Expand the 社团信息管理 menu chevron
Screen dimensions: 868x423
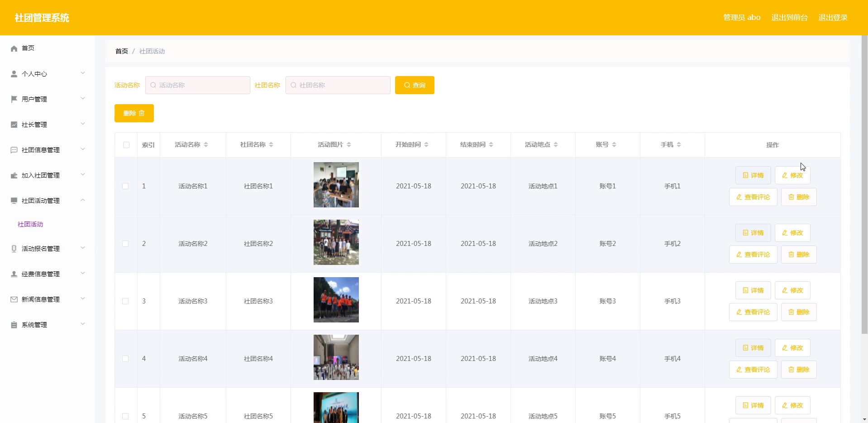(83, 149)
